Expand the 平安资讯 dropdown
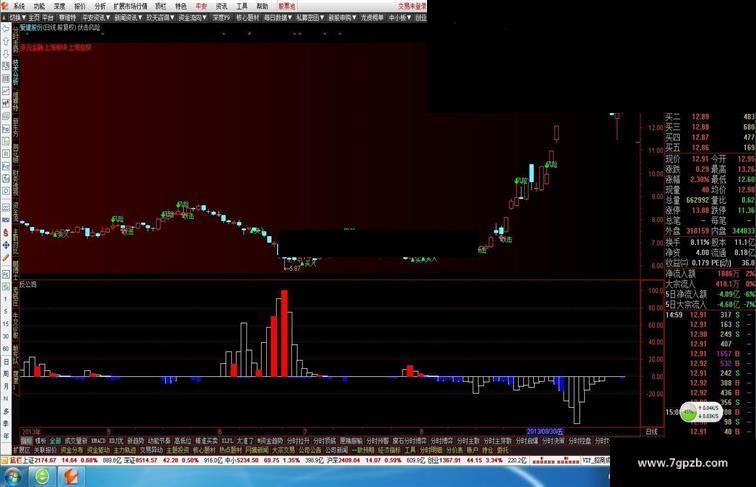The height and width of the screenshot is (487, 756). [x=96, y=17]
